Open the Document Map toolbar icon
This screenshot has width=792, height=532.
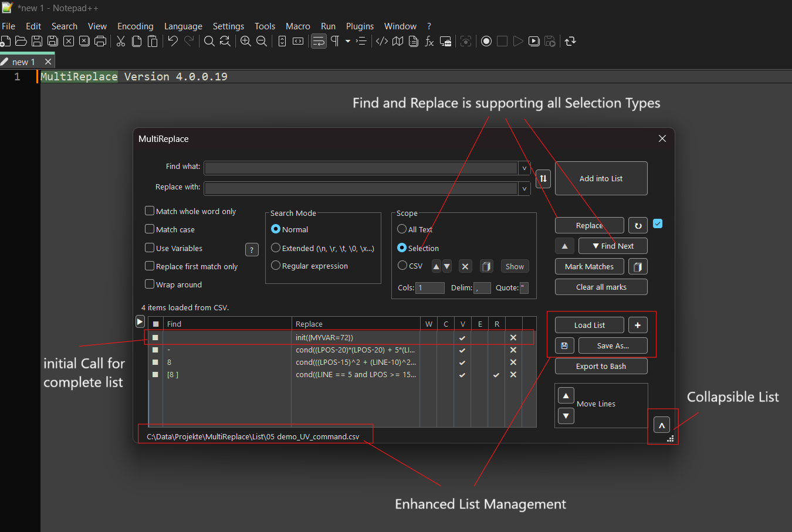398,41
